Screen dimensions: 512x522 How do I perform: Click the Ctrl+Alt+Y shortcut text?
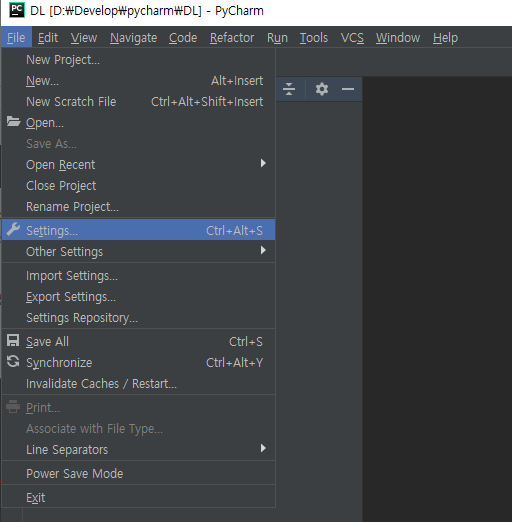point(234,363)
